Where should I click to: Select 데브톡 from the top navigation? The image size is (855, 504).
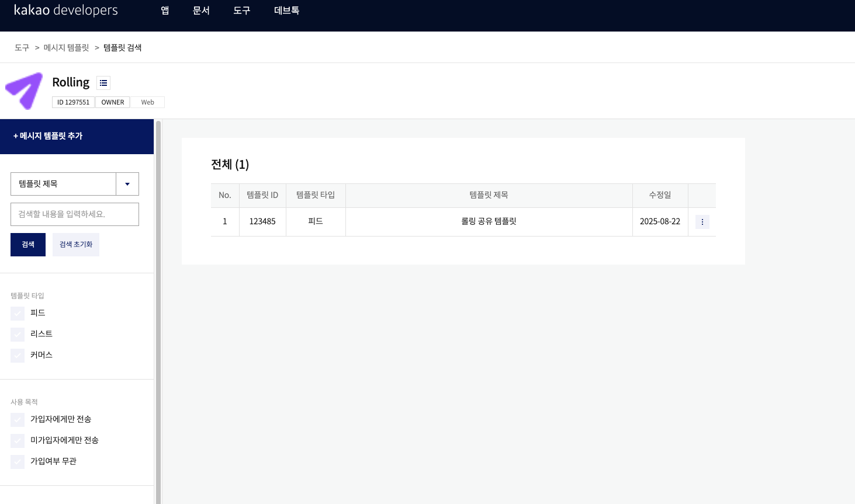coord(286,10)
